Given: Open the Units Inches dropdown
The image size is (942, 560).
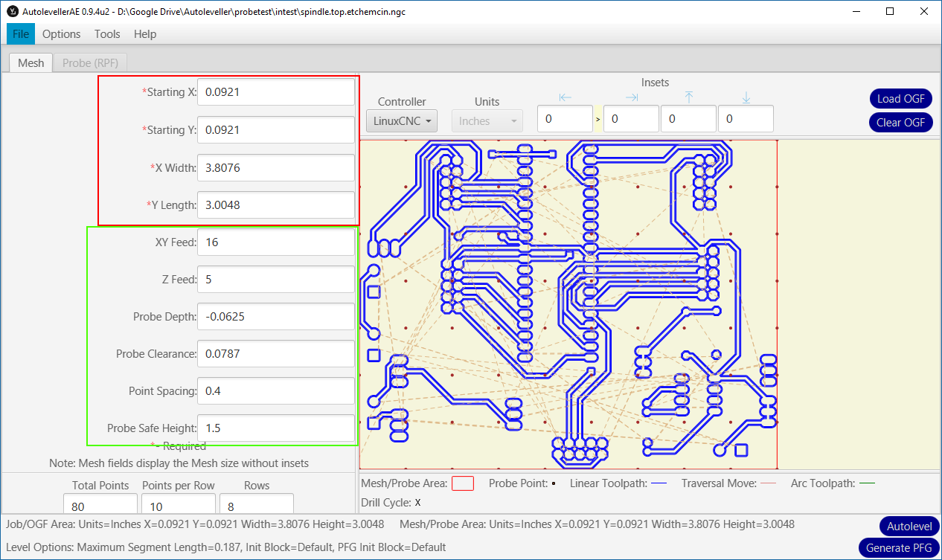Looking at the screenshot, I should pyautogui.click(x=487, y=120).
